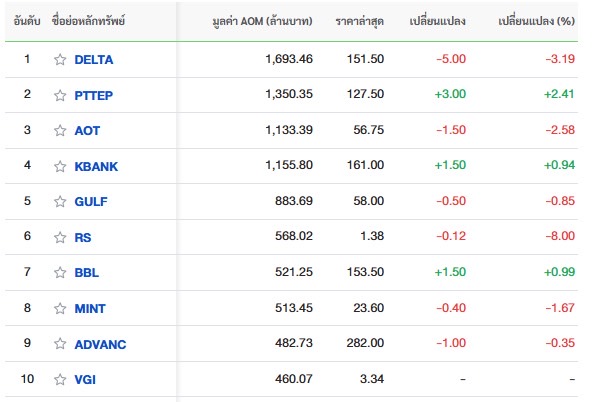Click the star icon beside KBANK

click(60, 166)
